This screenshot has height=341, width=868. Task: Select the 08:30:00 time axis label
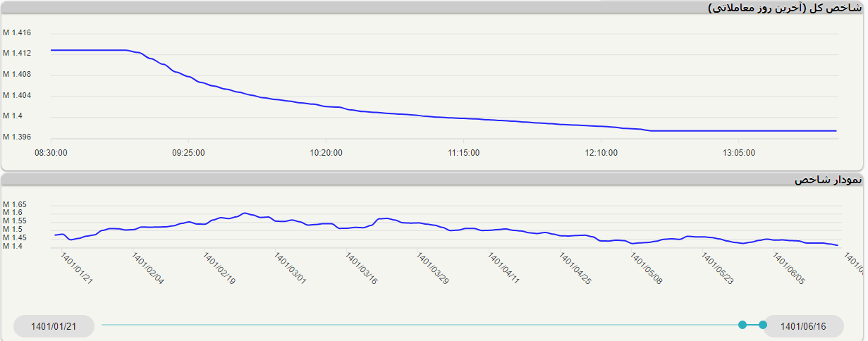click(x=51, y=152)
